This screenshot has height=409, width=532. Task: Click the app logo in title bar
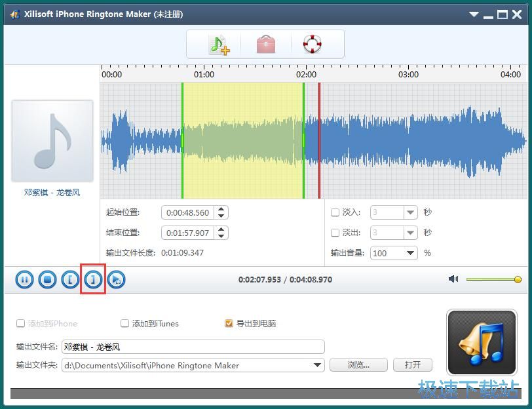[x=14, y=14]
